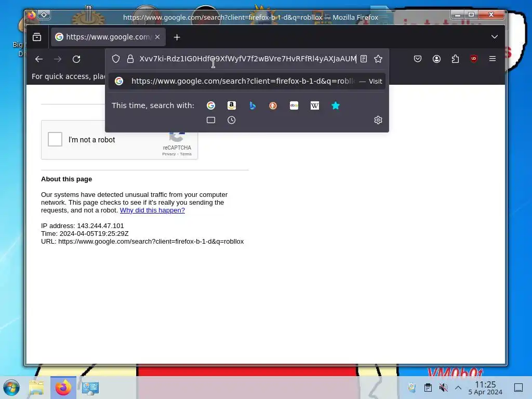Go forward one page

point(58,59)
